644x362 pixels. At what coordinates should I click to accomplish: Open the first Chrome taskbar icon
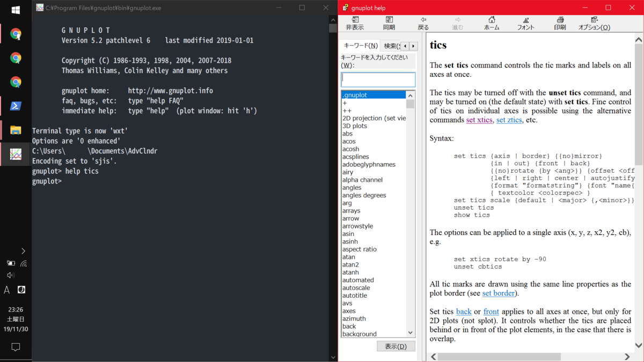16,34
